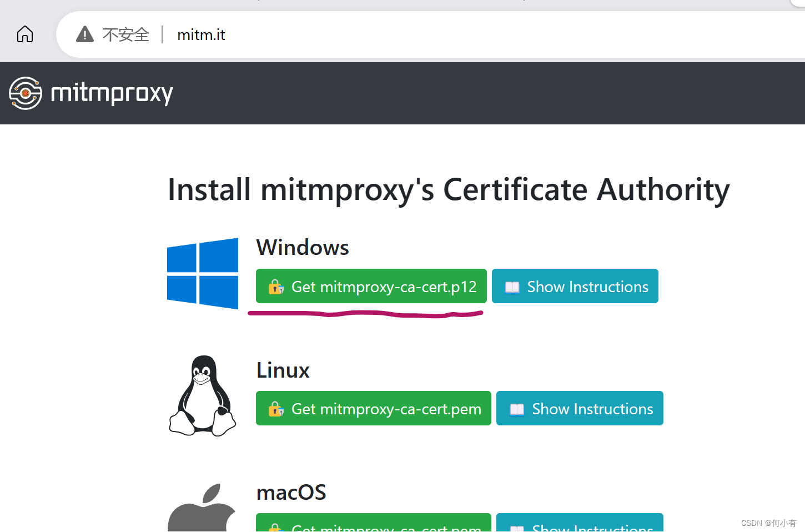Click the Windows section heading
805x532 pixels.
(x=303, y=248)
